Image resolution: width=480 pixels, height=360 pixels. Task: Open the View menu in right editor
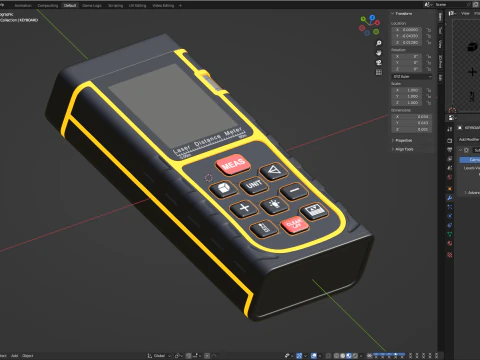click(x=465, y=13)
